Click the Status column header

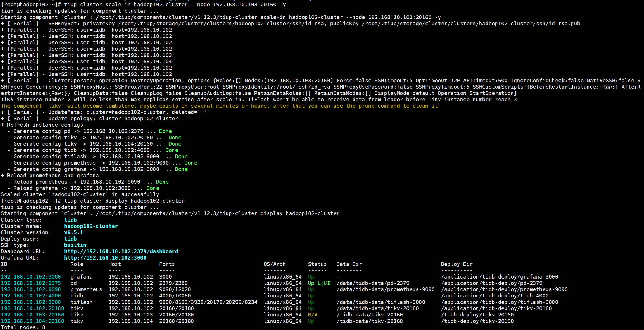(317, 264)
